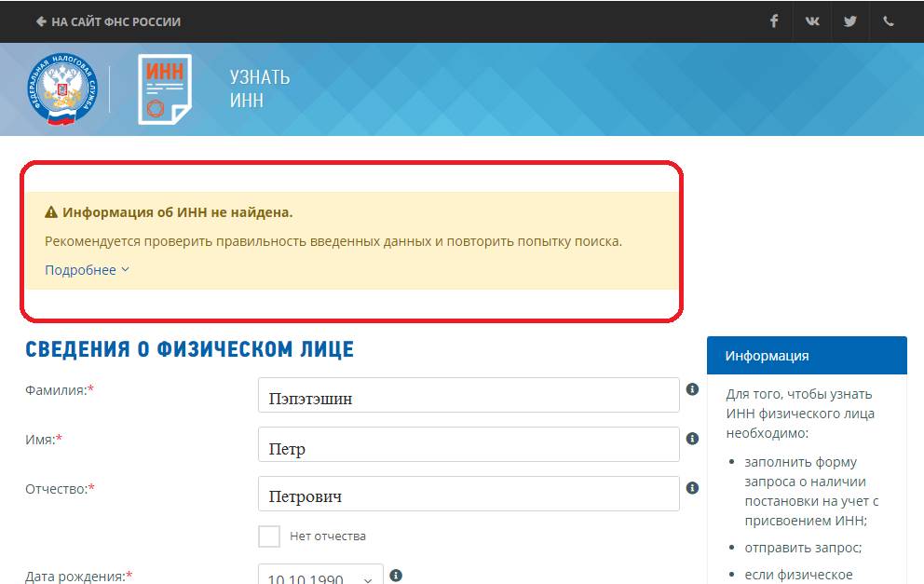Click the warning triangle in the yellow notice

click(x=50, y=211)
